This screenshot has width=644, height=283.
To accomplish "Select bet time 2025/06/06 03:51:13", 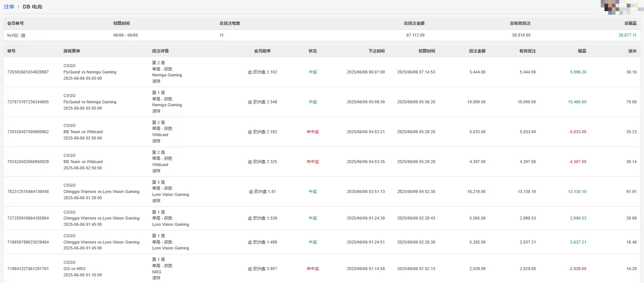I will tap(366, 192).
